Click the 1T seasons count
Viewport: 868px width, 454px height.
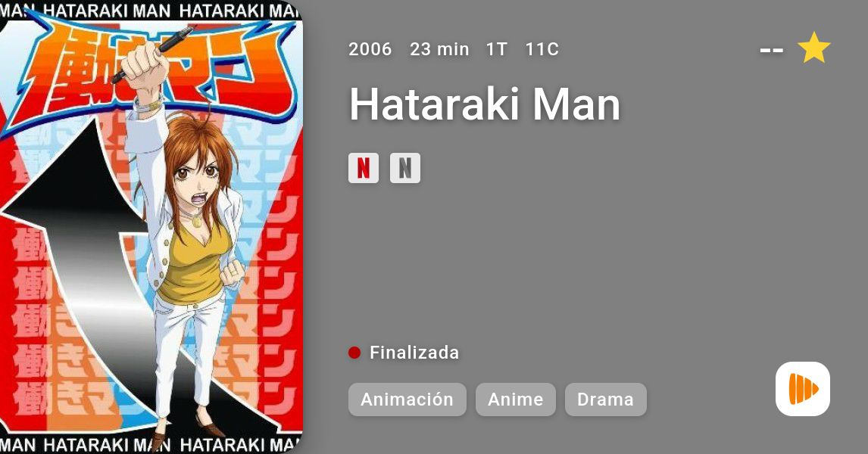pos(497,49)
